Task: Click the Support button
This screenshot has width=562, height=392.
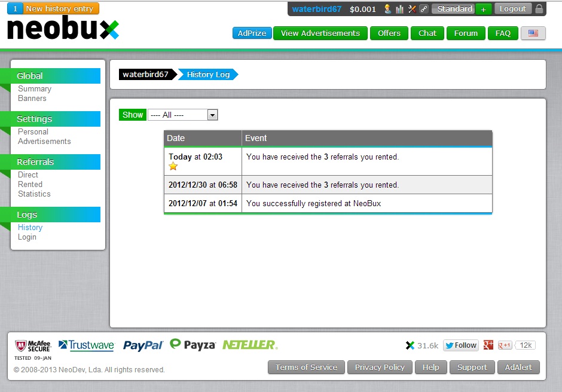Action: click(x=472, y=367)
